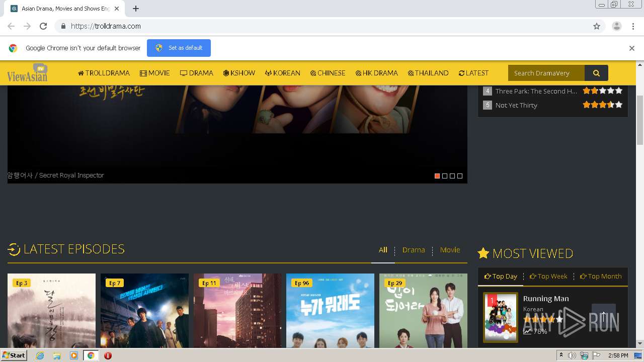The image size is (644, 362).
Task: Open the Ep 11 episode thumbnail
Action: [237, 311]
